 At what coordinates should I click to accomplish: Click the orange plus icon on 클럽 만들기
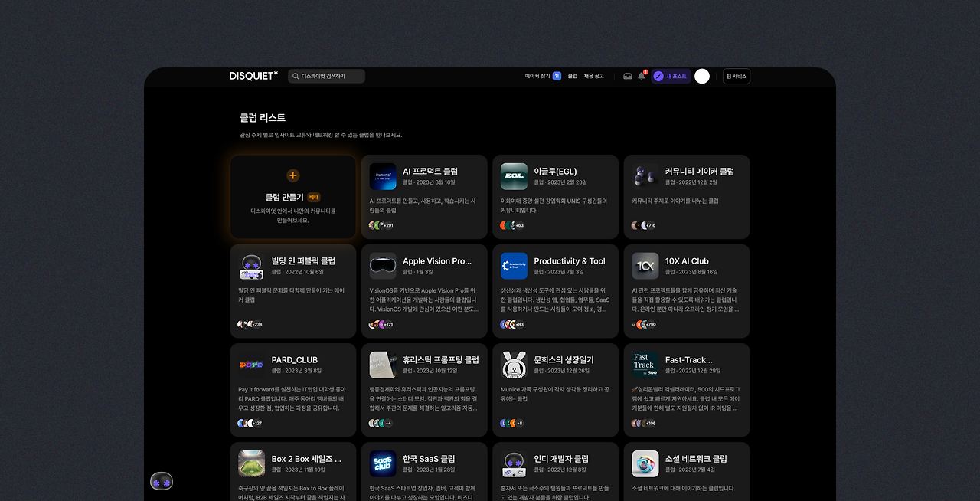tap(293, 175)
